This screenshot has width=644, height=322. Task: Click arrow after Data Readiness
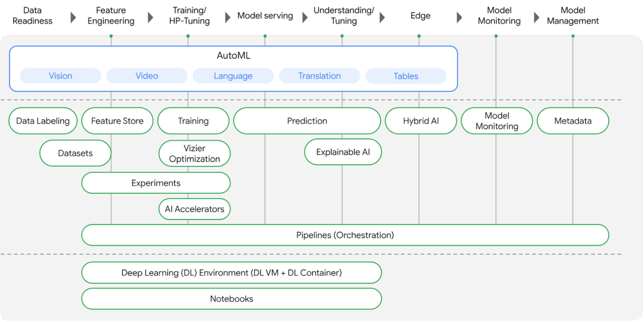[x=73, y=17]
